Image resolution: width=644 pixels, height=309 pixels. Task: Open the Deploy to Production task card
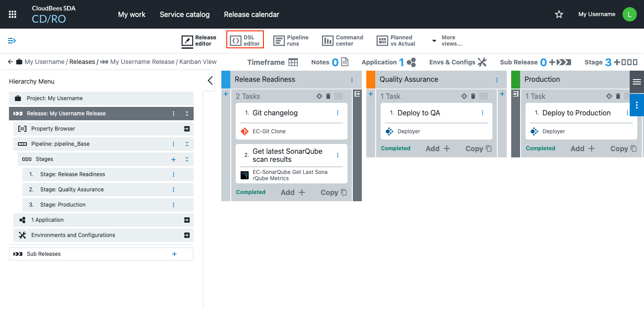pyautogui.click(x=581, y=122)
